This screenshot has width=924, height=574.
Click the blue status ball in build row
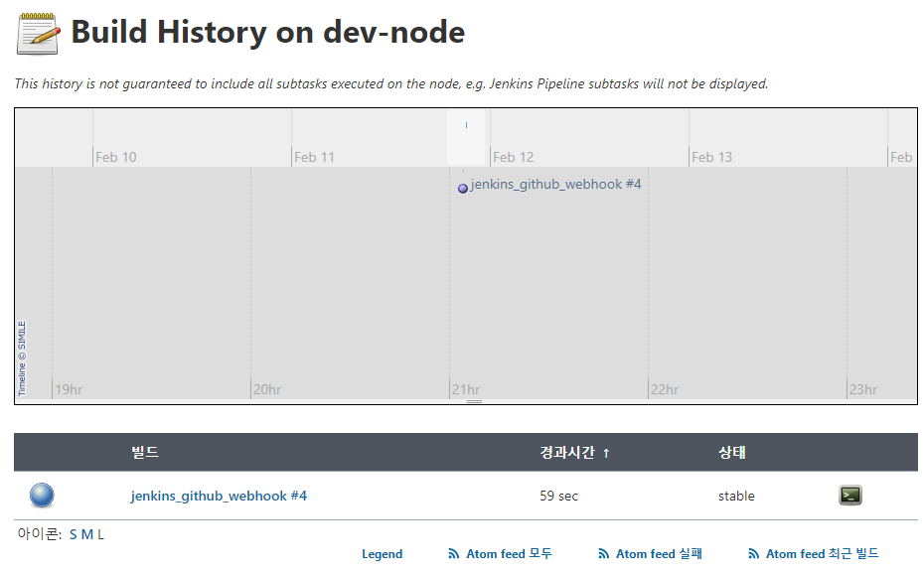(x=42, y=496)
